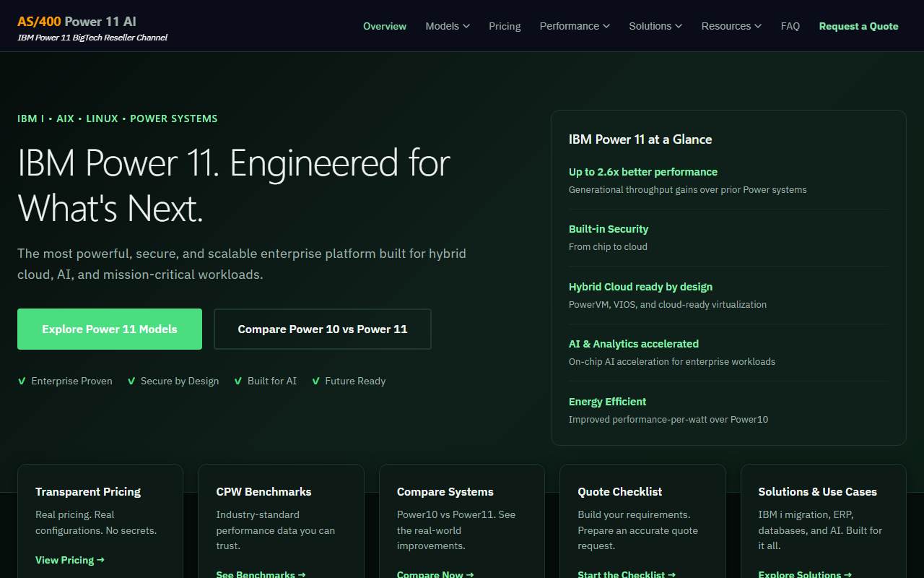Screen dimensions: 924x578
Task: Click the Future Ready checkmark icon
Action: click(315, 381)
